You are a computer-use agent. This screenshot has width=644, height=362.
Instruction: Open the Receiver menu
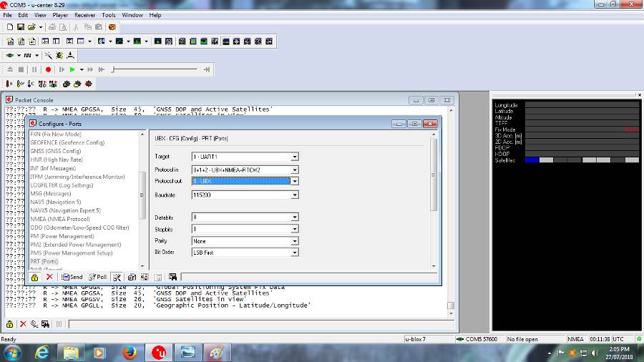85,15
